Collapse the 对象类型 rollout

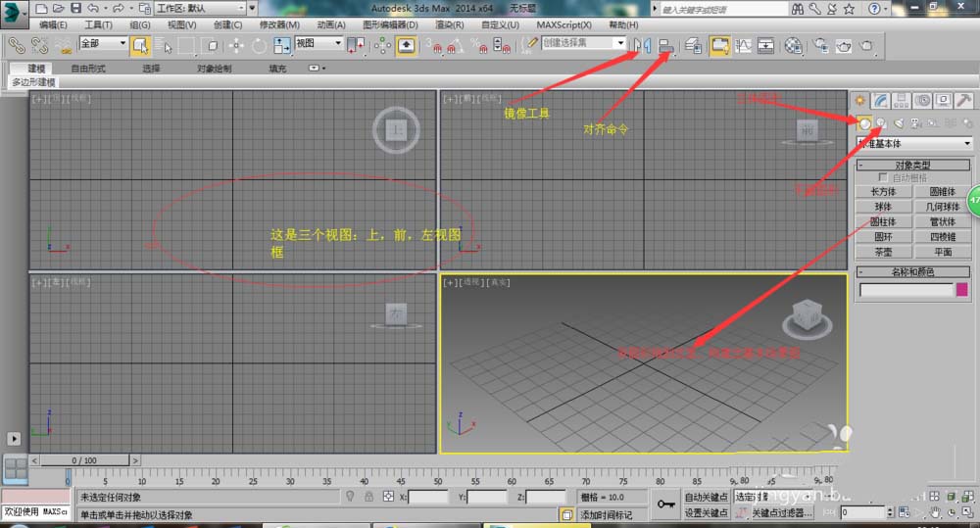pyautogui.click(x=913, y=165)
